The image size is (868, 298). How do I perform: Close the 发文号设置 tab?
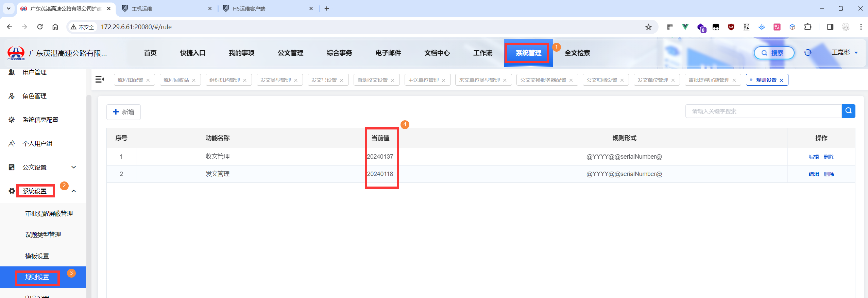coord(342,80)
